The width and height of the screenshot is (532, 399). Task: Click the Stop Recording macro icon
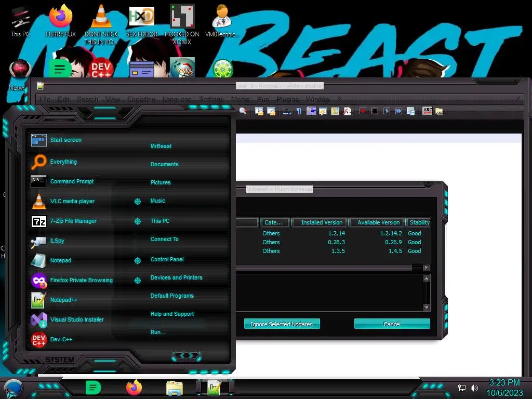[x=375, y=111]
